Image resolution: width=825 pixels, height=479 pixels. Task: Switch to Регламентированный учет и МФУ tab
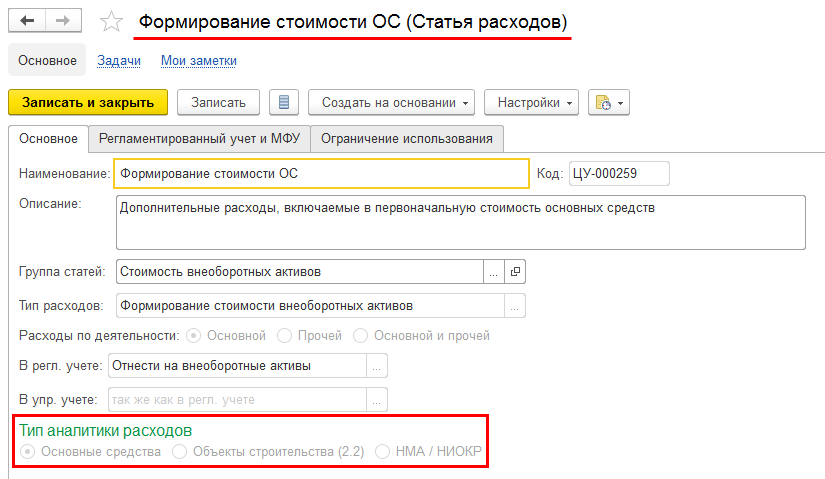[199, 139]
